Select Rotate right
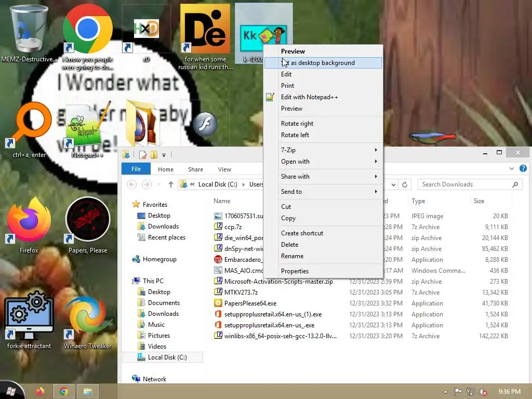Screen dimensions: 532x399 (x=323, y=124)
